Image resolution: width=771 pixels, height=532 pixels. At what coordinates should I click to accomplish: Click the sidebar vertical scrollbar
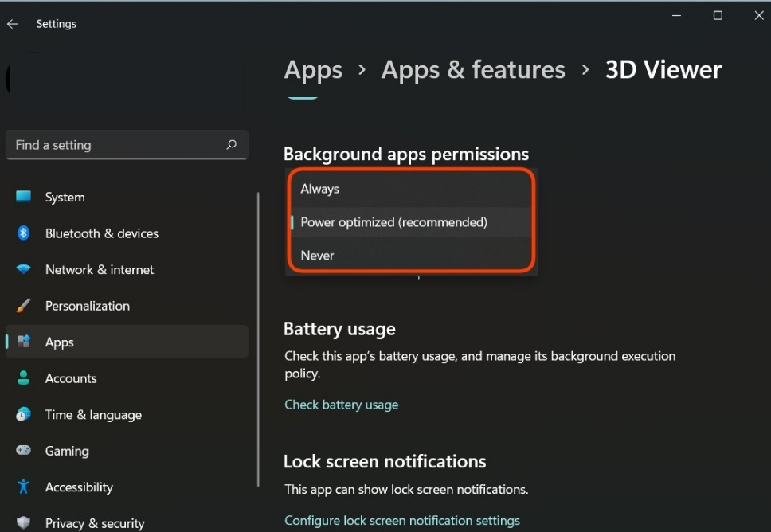click(x=258, y=338)
